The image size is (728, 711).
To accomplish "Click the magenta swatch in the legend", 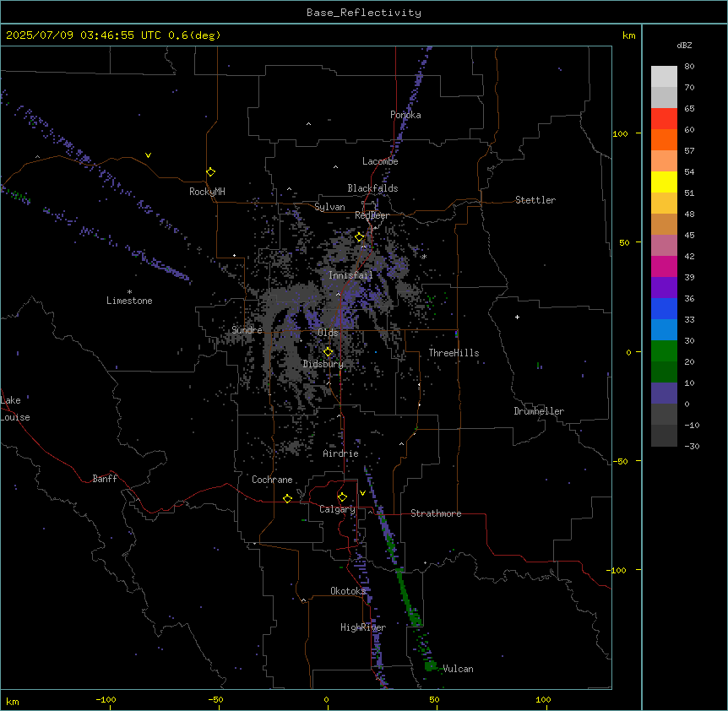I will pos(664,266).
